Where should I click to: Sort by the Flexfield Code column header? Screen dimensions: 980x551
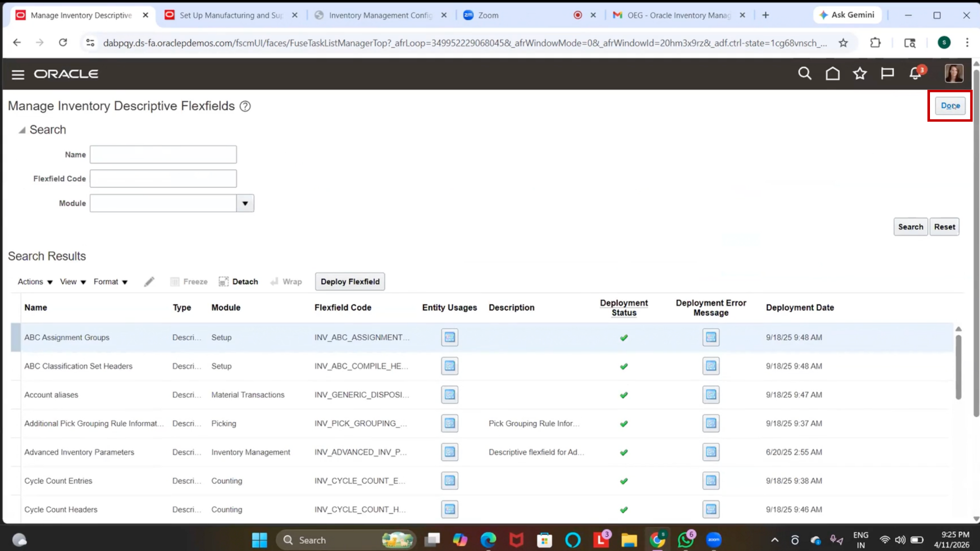pos(343,308)
